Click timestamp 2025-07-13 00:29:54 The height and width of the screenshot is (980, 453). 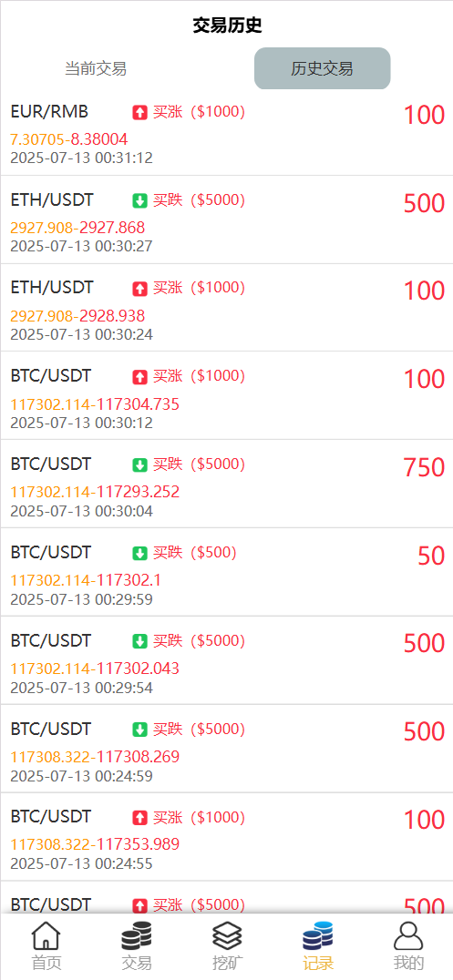pos(82,689)
